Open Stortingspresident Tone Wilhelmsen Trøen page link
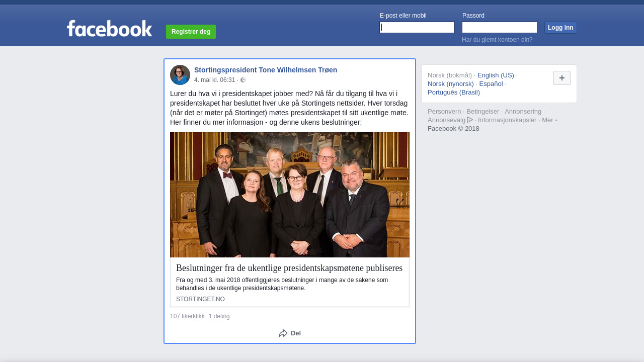 (266, 70)
